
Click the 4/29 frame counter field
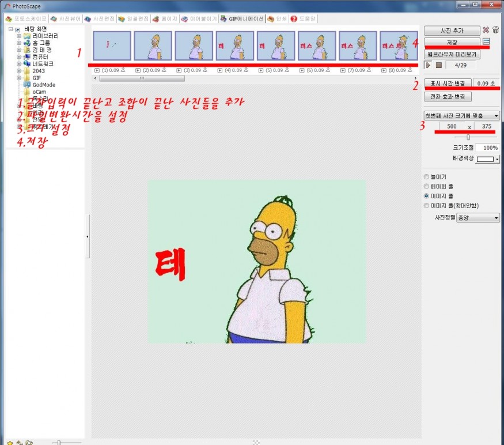pyautogui.click(x=460, y=65)
